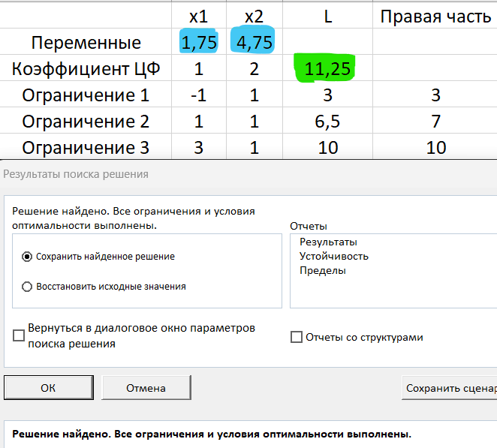497x448 pixels.
Task: Click the x1 variable cell 1,75
Action: (x=199, y=41)
